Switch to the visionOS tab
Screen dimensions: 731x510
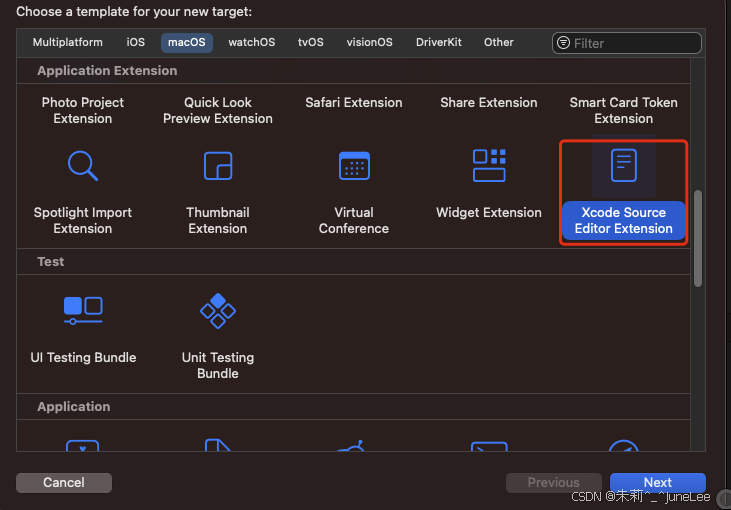point(369,42)
